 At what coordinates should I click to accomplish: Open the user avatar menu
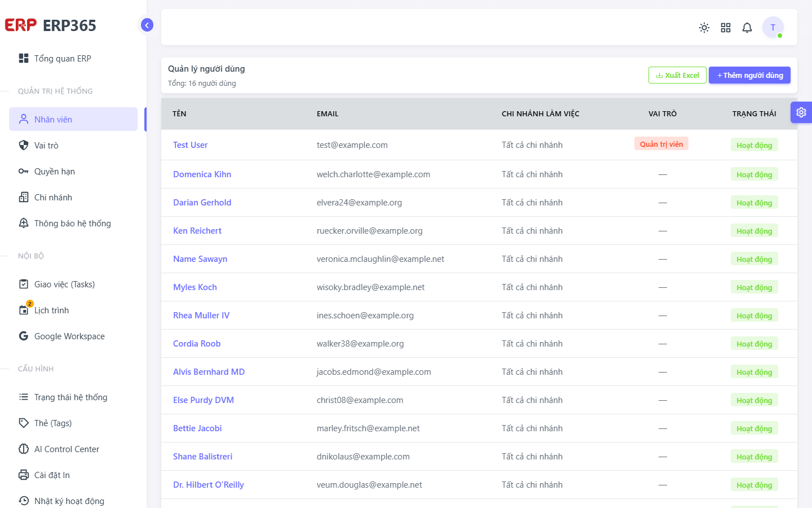[773, 27]
